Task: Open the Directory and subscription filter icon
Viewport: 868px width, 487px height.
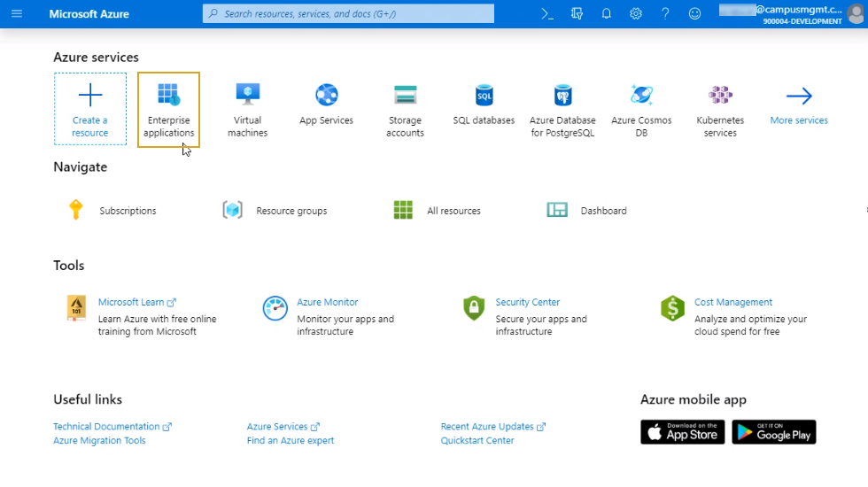Action: [x=577, y=14]
